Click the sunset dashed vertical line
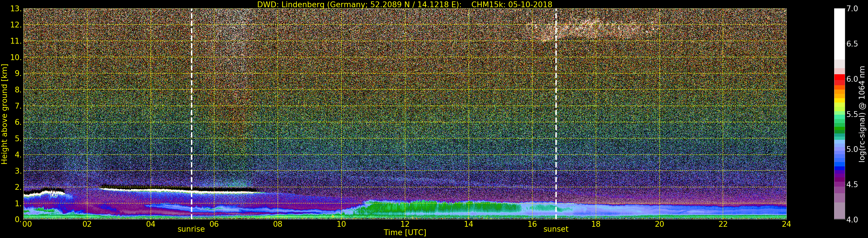This screenshot has height=238, width=868. 556,114
